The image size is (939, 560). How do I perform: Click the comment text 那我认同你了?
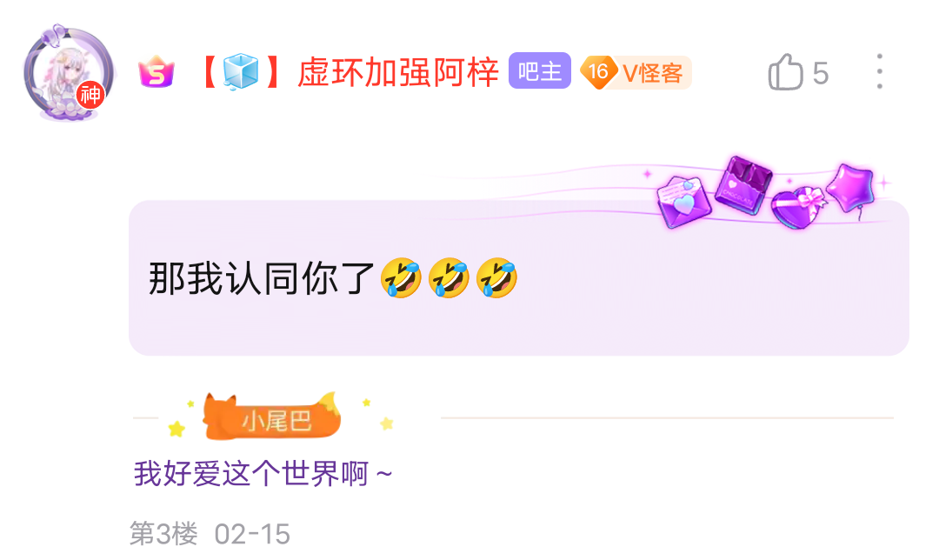coord(262,278)
